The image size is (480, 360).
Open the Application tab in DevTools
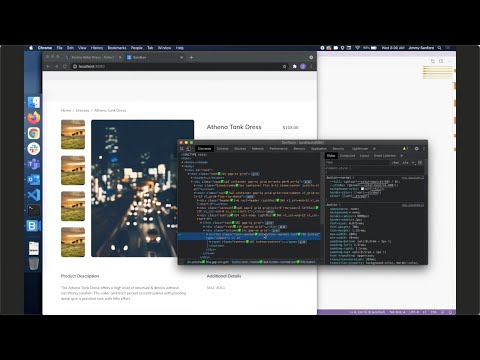tap(319, 149)
